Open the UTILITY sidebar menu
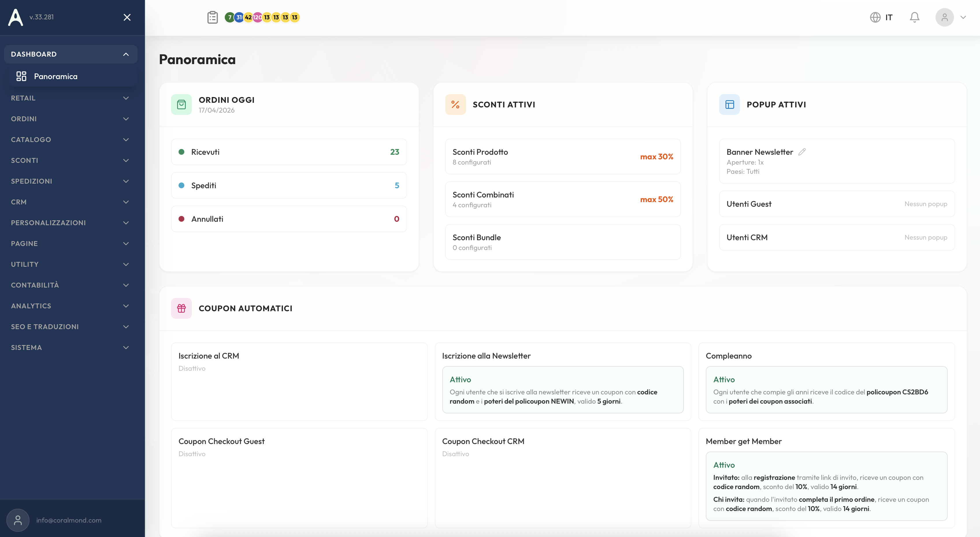This screenshot has height=537, width=980. pyautogui.click(x=71, y=264)
